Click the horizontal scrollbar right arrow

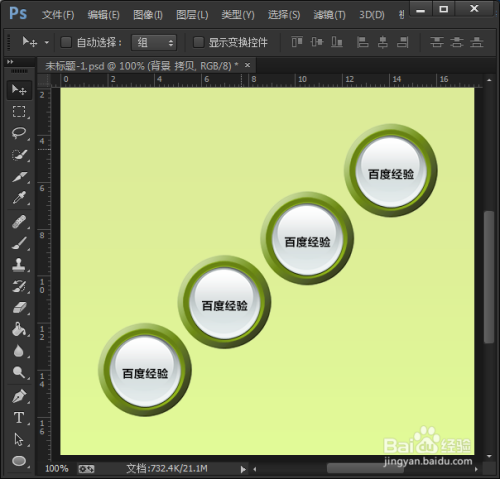point(476,469)
